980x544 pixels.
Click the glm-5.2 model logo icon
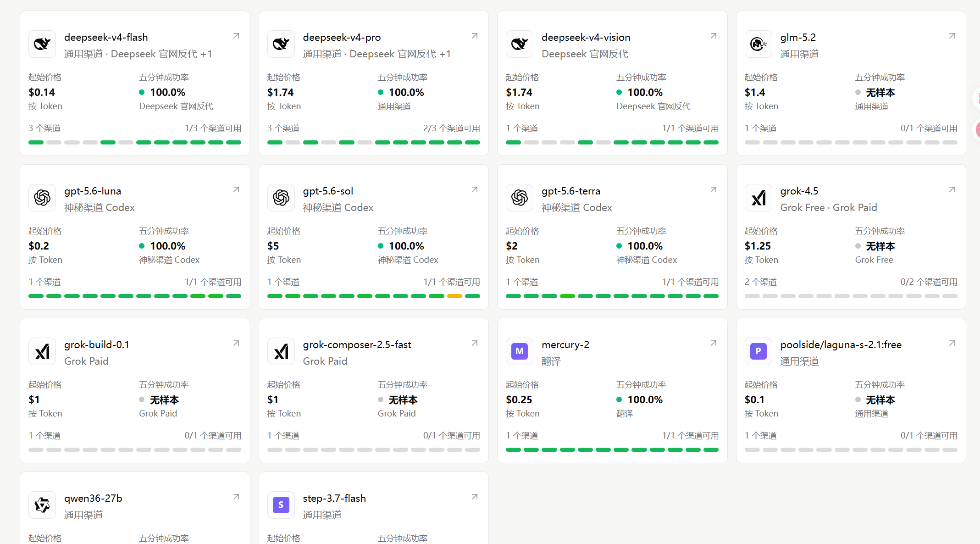[759, 44]
